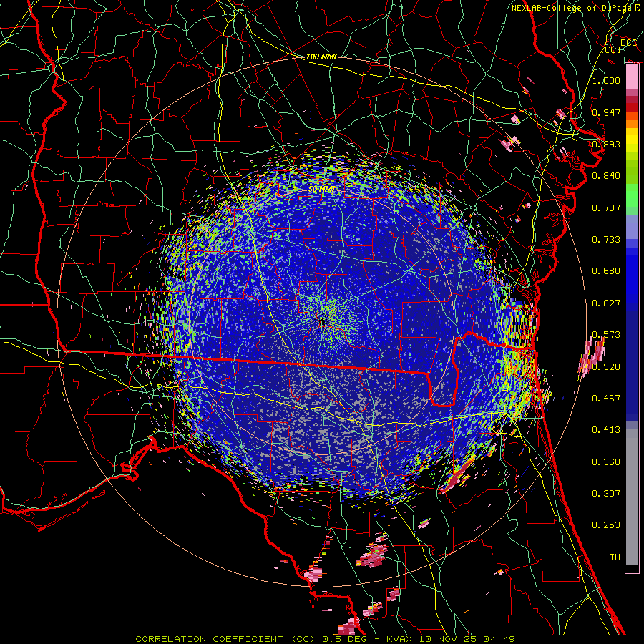Click the 0.520 scale value
The image size is (644, 644).
[606, 367]
